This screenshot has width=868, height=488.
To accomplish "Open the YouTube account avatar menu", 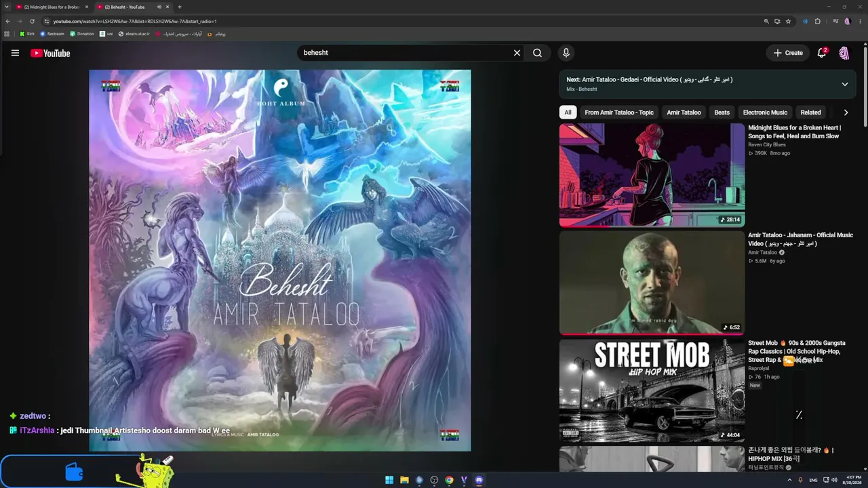I will (844, 53).
